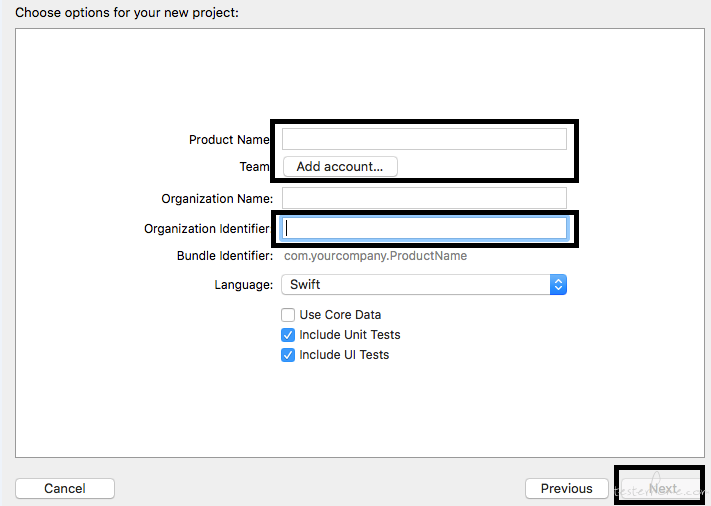
Task: Click the "Product Name" label
Action: point(229,140)
